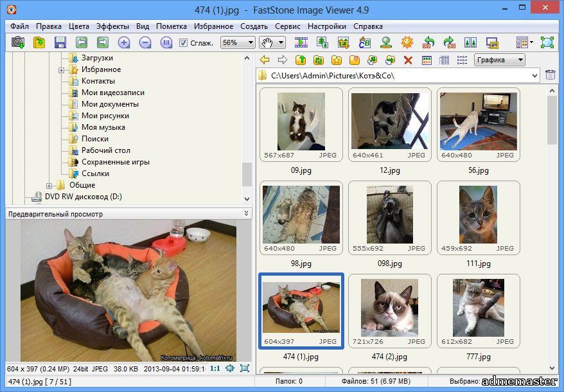Open the Crop board tool icon

tap(344, 42)
